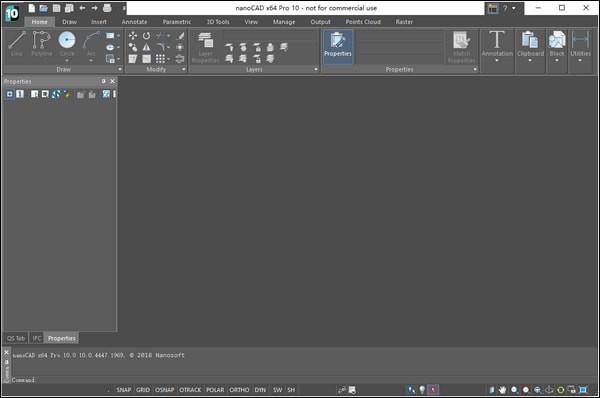Click the undo arrow in quick access toolbar
Viewport: 600px width, 398px height.
click(82, 8)
